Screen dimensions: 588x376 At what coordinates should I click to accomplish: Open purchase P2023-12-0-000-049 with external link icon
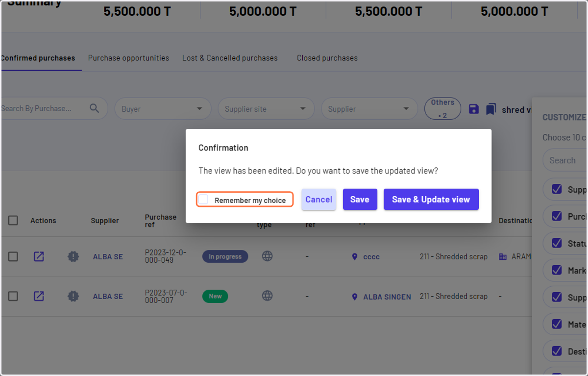tap(39, 256)
